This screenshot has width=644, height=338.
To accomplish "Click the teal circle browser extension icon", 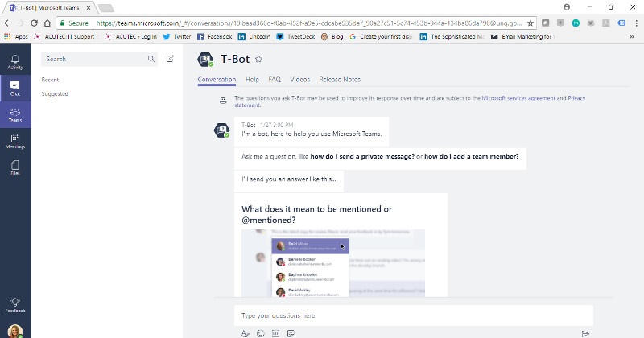I will click(x=576, y=23).
